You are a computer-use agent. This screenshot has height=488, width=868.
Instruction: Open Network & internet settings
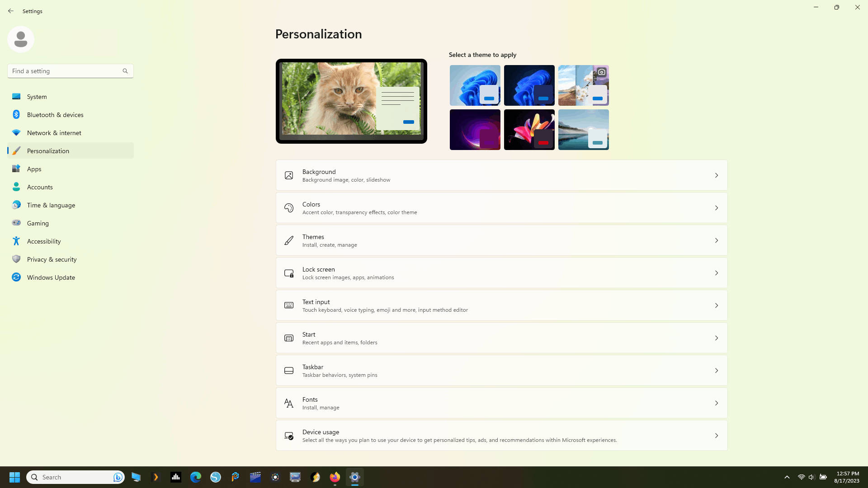point(54,133)
